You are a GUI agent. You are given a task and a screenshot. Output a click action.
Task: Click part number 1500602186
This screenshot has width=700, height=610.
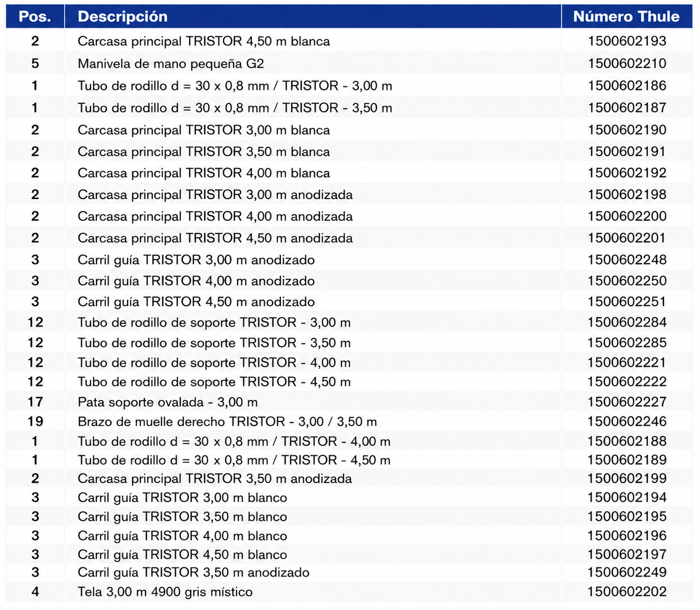(627, 86)
